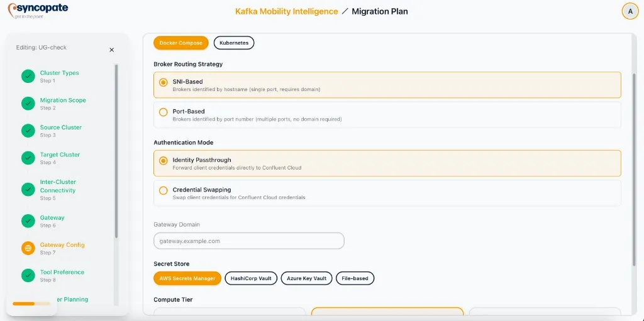Select Azure Key Vault secret store
The width and height of the screenshot is (644, 321).
(x=306, y=278)
